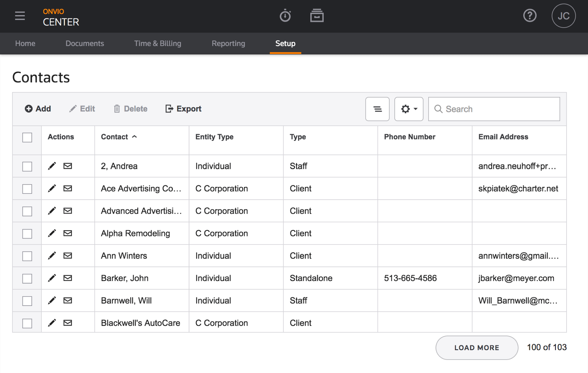Click the Barker, John contact name
This screenshot has width=588, height=373.
[125, 278]
